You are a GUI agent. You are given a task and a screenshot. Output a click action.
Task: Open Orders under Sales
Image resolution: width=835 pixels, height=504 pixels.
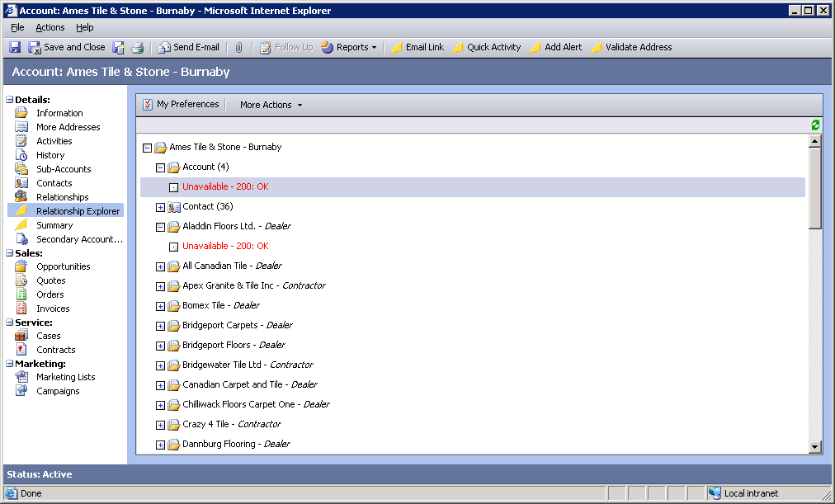click(x=50, y=294)
